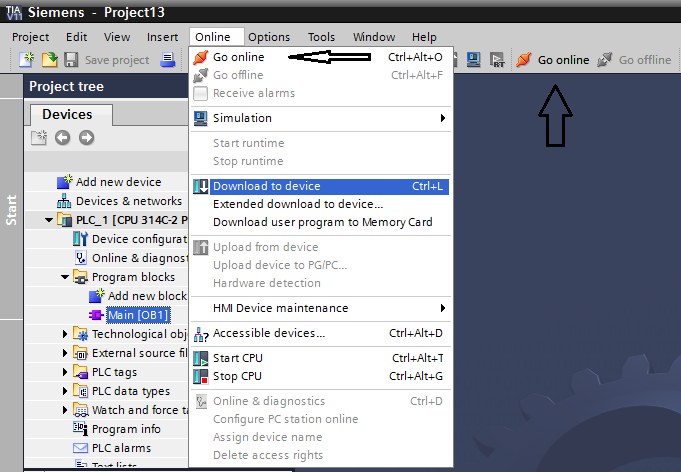681x472 pixels.
Task: Click the new-item icon below Devices tab
Action: 39,138
